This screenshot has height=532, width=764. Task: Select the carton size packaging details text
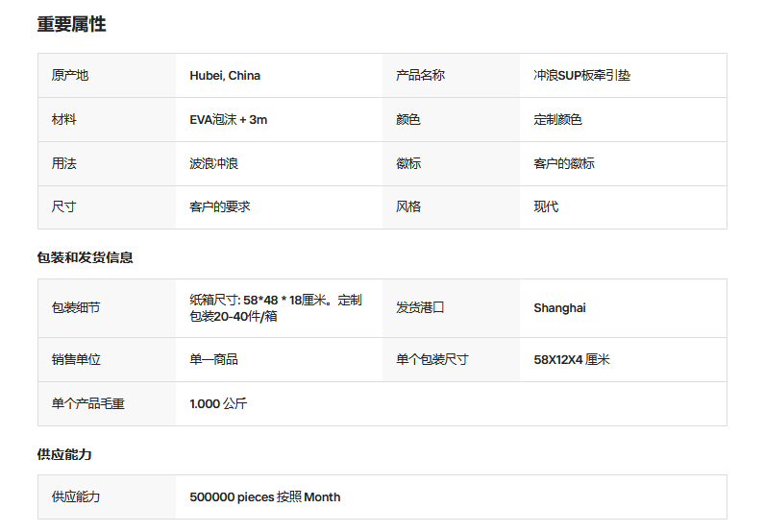(276, 308)
